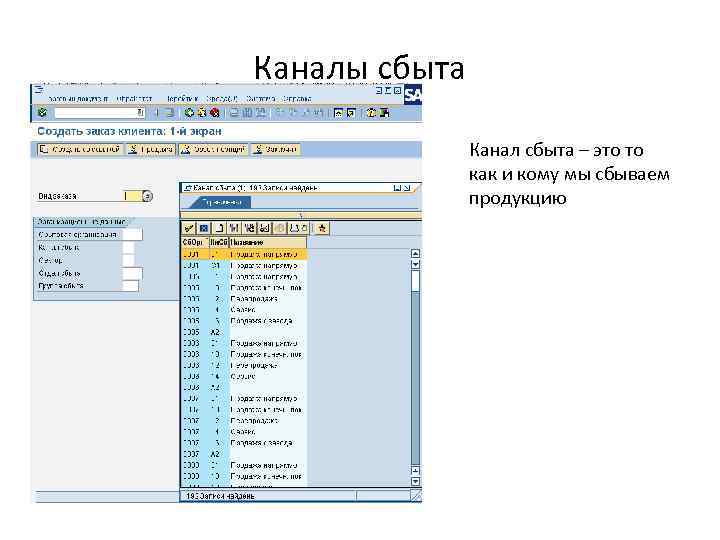
Task: Click the red Cancel icon in toolbar
Action: click(214, 112)
